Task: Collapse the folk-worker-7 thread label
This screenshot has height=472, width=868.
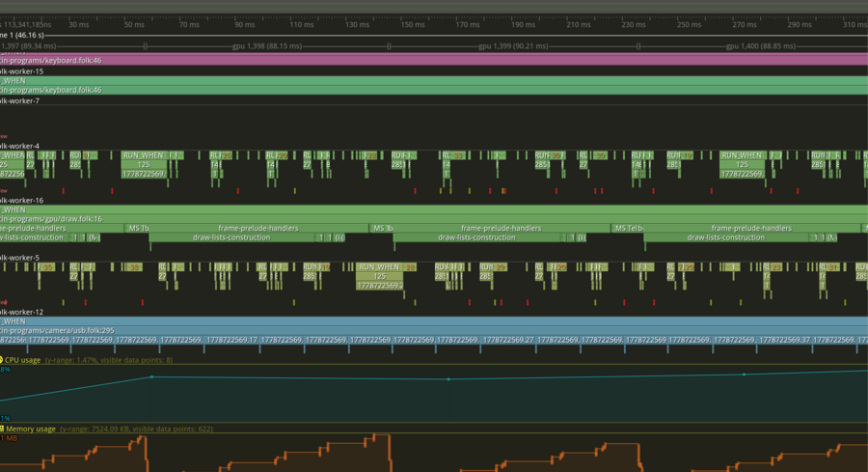Action: click(19, 100)
